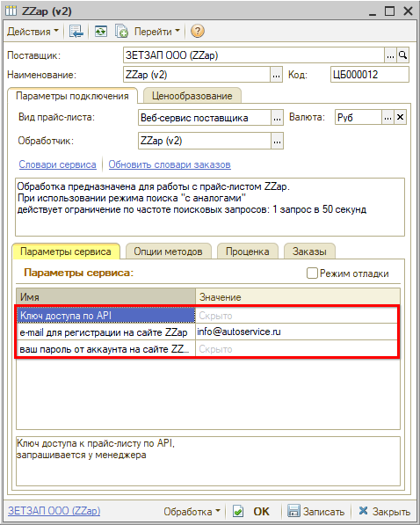Click the hidden password value cell
420x525 pixels.
(296, 349)
